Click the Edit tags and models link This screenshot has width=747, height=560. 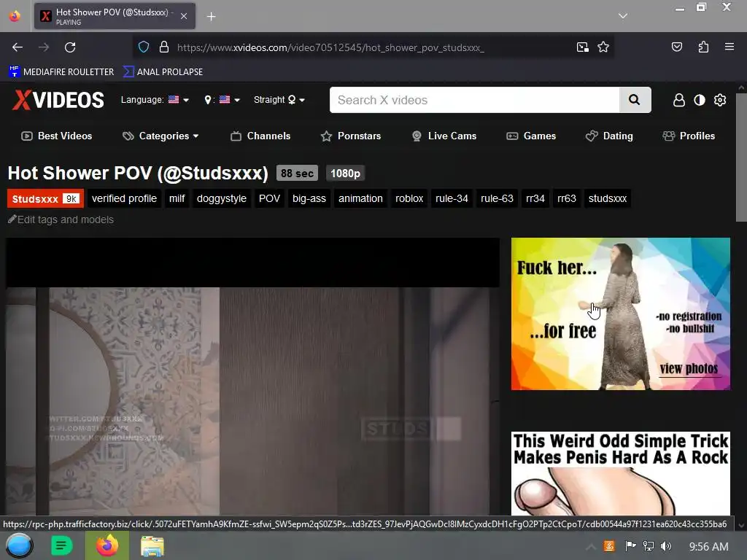point(61,219)
